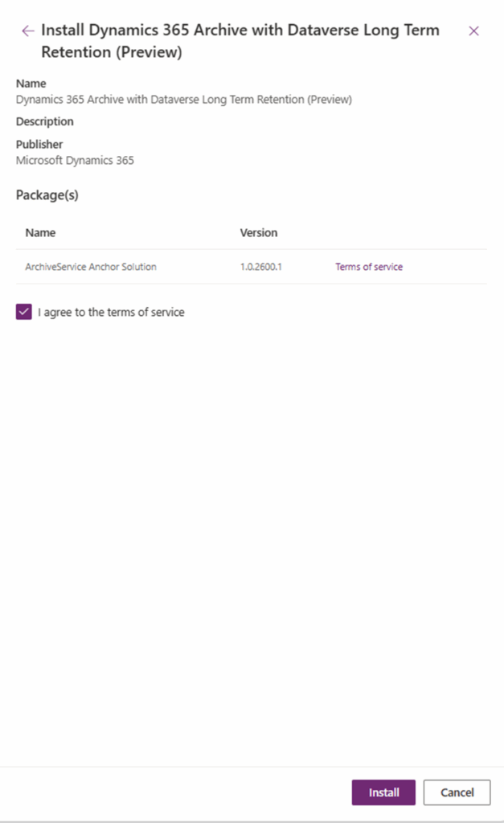This screenshot has height=823, width=504.
Task: Click the package name value under the Name label
Action: pyautogui.click(x=184, y=100)
